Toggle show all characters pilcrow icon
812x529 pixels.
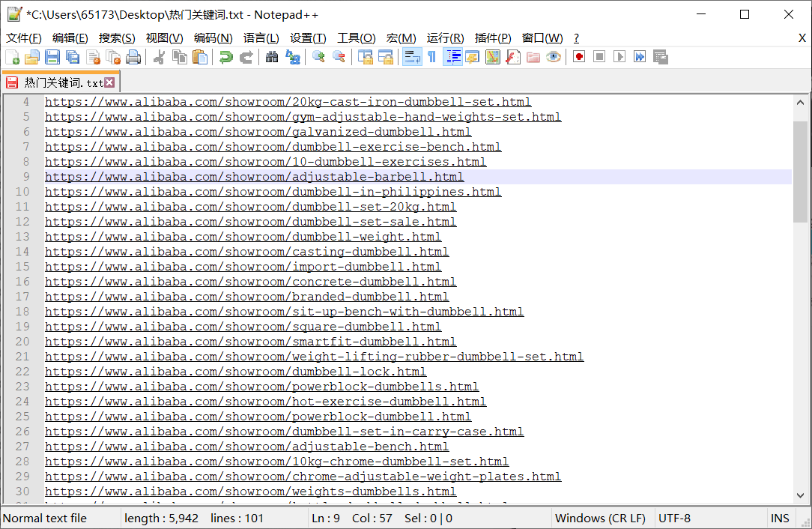pos(432,57)
